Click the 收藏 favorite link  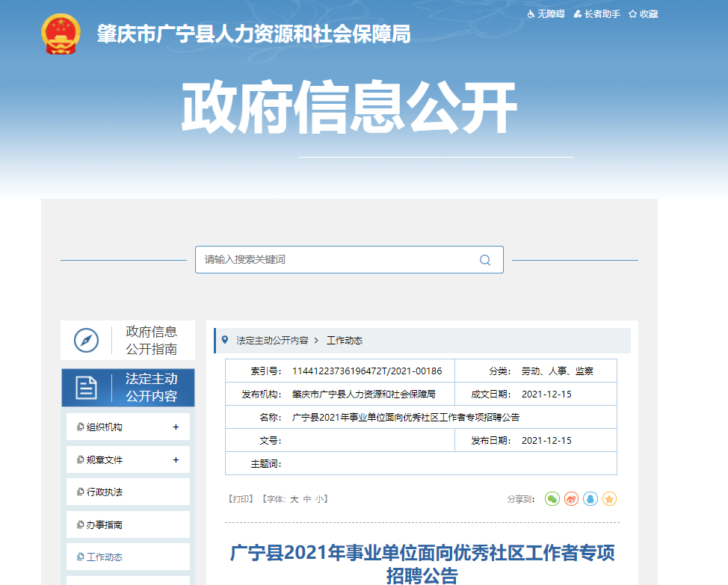click(x=643, y=14)
